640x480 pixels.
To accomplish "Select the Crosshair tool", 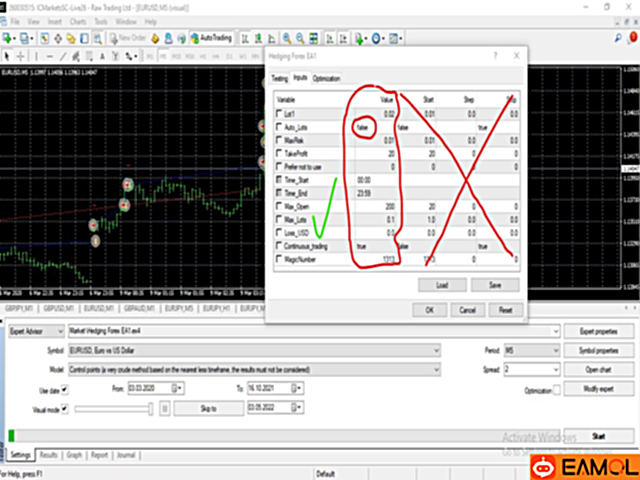I will coord(20,56).
